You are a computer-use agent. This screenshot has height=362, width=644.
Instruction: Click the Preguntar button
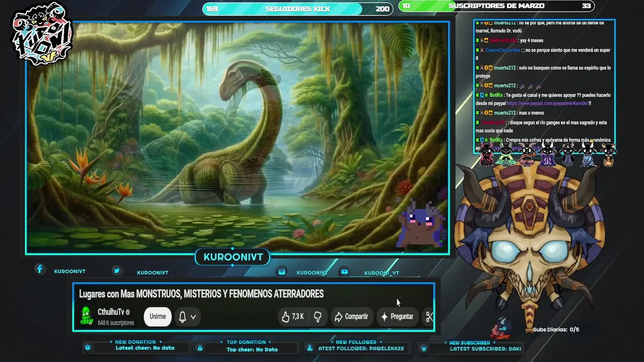tap(397, 316)
